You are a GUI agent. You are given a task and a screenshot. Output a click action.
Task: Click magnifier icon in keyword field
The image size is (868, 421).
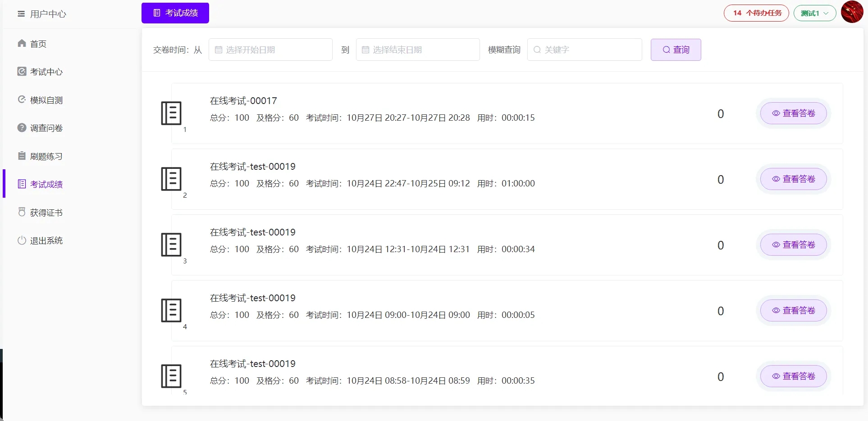[x=537, y=50]
